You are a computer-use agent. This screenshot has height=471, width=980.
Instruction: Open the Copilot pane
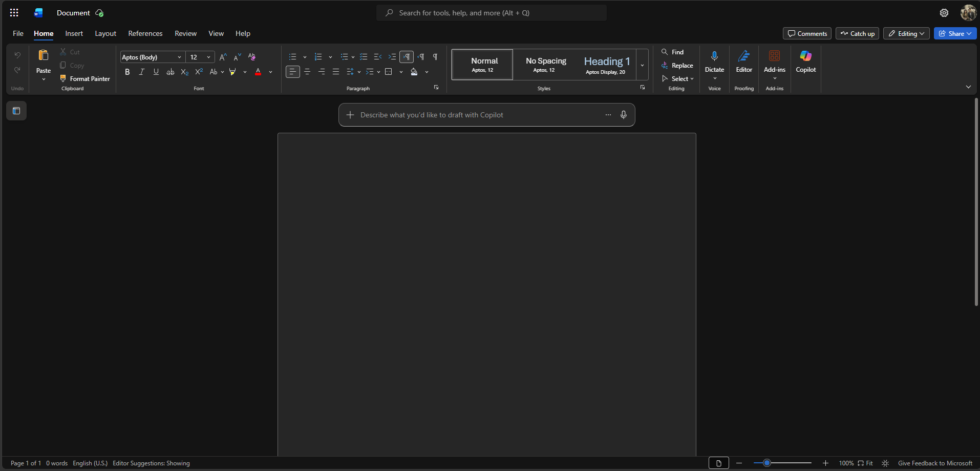tap(806, 62)
